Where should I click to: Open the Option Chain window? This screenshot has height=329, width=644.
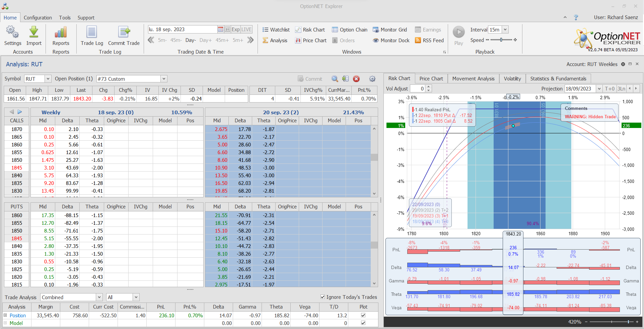pos(350,29)
